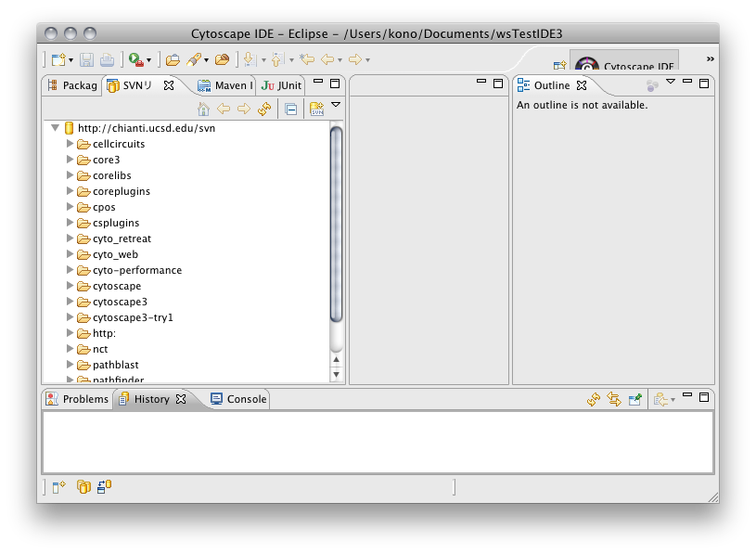Viewport: 756px width, 554px height.
Task: Maximize the editor area panel
Action: (x=498, y=84)
